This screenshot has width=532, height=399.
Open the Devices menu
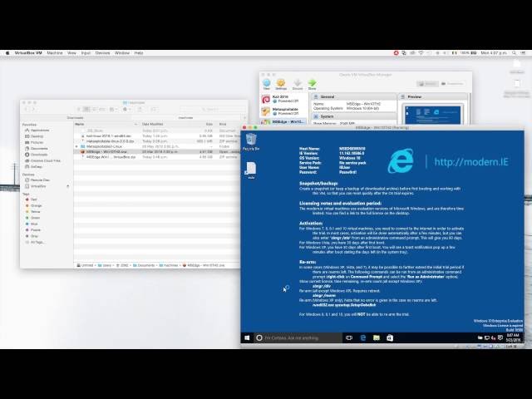102,53
